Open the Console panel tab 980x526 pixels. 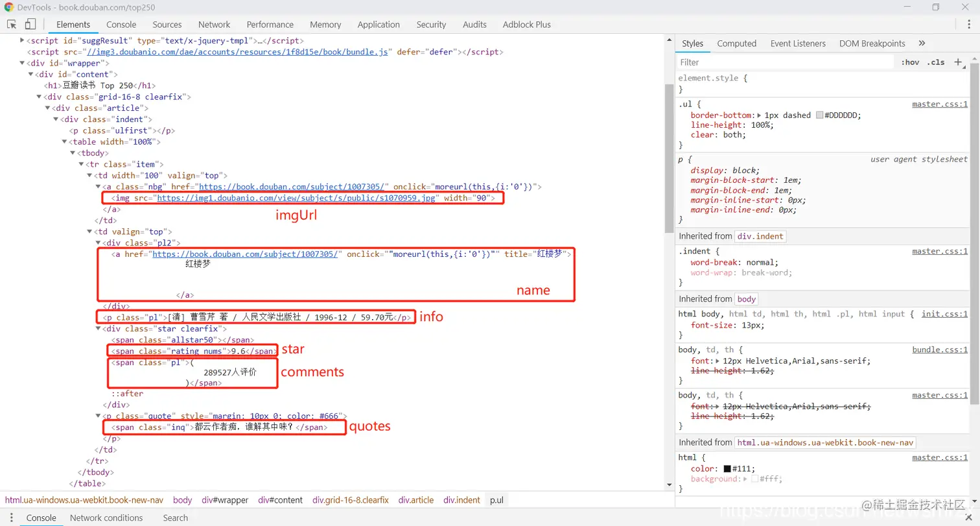[x=121, y=25]
